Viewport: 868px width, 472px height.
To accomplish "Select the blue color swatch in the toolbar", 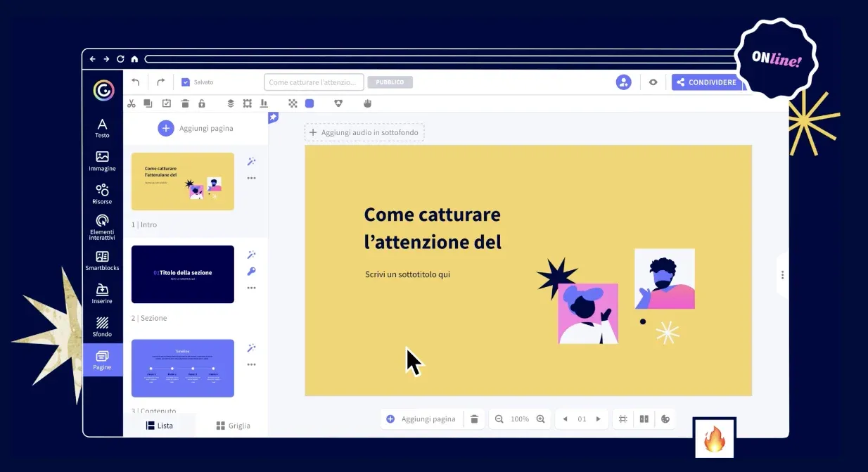I will [x=309, y=103].
